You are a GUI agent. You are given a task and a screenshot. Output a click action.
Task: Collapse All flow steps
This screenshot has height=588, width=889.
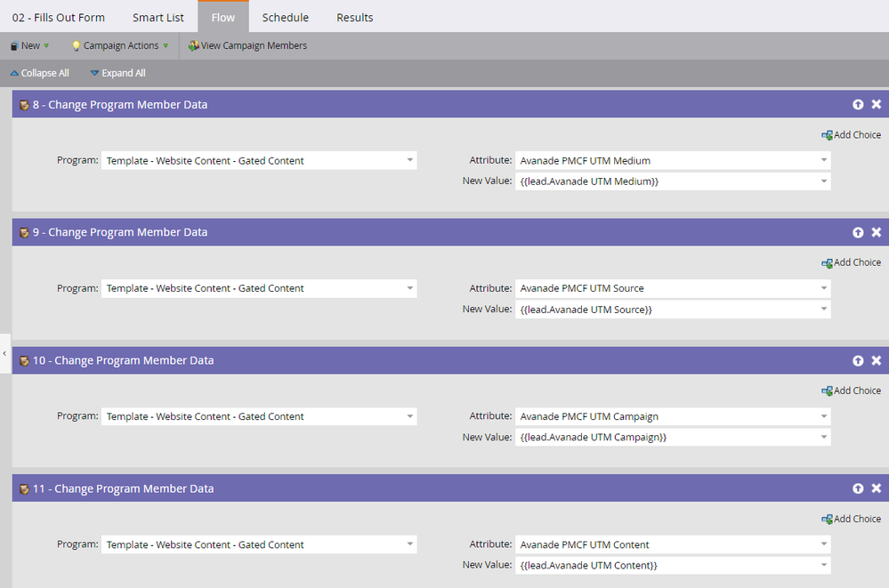39,73
